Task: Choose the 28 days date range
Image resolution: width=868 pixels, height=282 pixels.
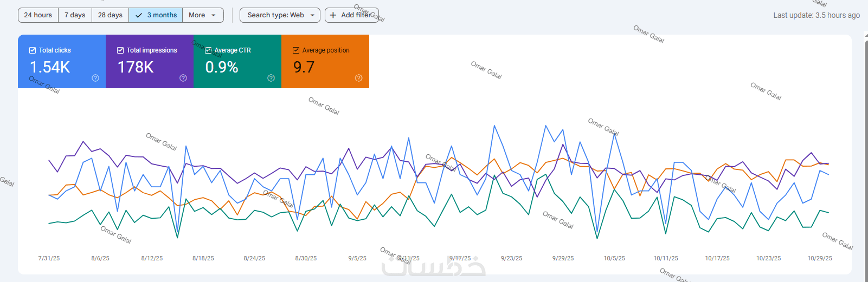Action: (110, 15)
